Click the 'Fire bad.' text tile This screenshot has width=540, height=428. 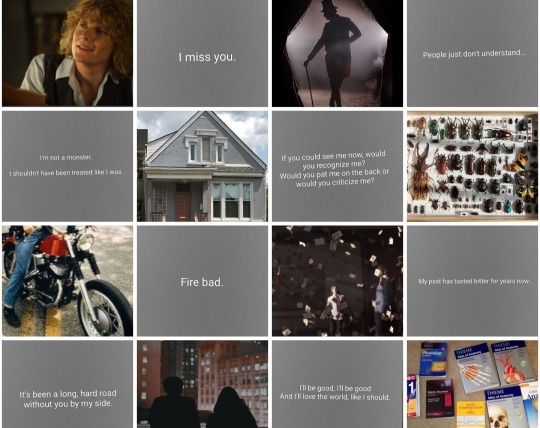[x=202, y=281]
